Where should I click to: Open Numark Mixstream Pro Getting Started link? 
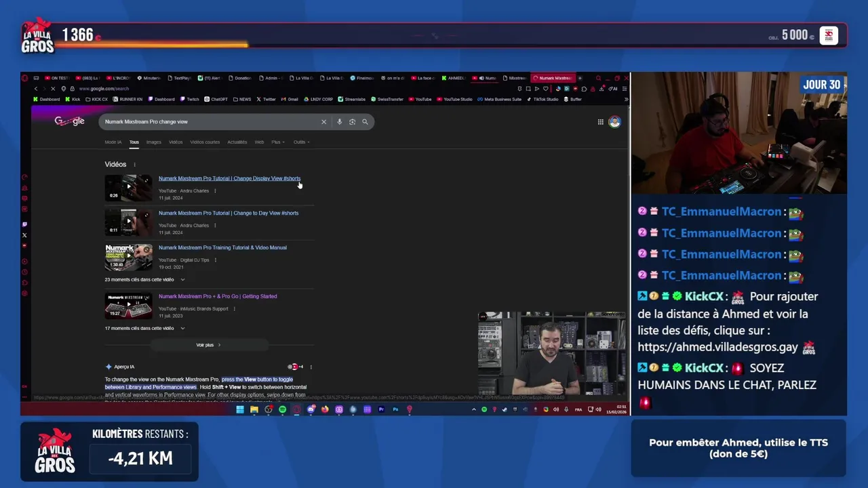[218, 297]
